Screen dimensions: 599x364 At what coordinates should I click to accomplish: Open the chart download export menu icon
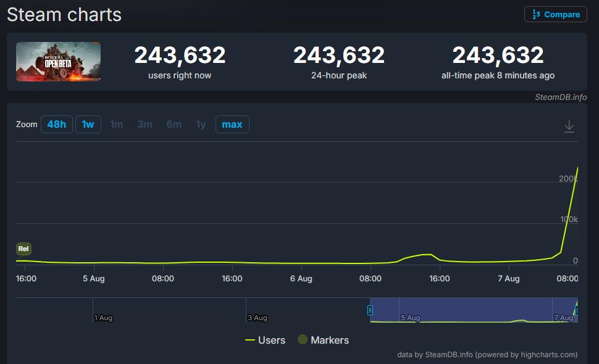(x=569, y=126)
